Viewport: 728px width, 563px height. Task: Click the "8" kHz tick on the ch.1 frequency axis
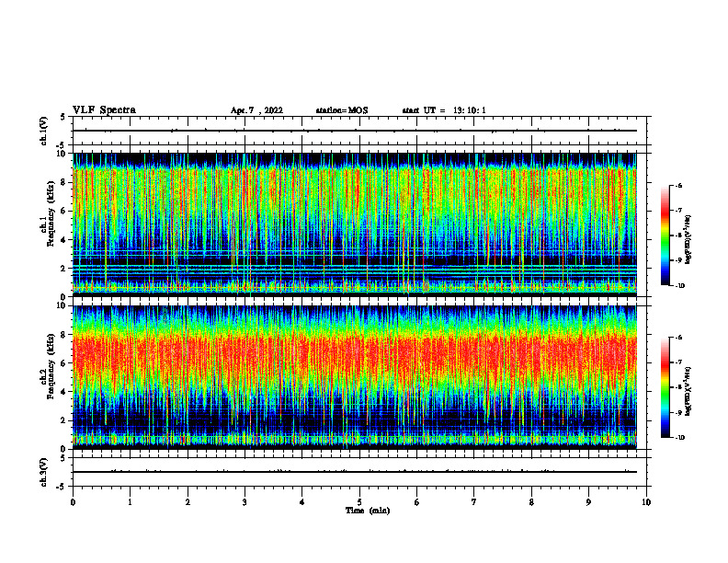64,182
